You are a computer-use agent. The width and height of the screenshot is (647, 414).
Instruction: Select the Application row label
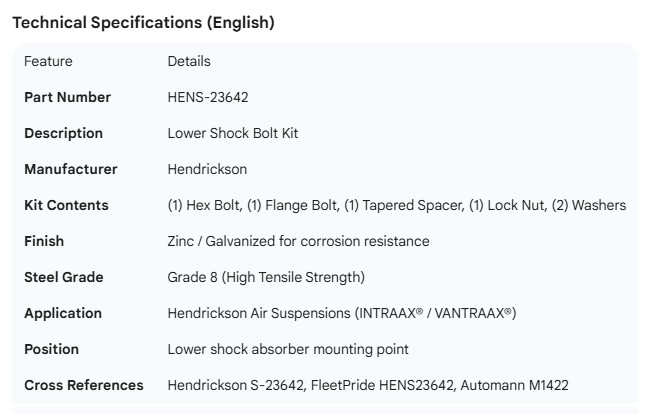pos(65,313)
